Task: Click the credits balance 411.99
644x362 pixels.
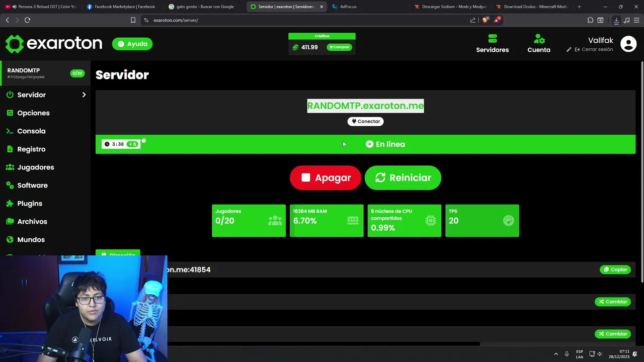Action: pyautogui.click(x=309, y=47)
